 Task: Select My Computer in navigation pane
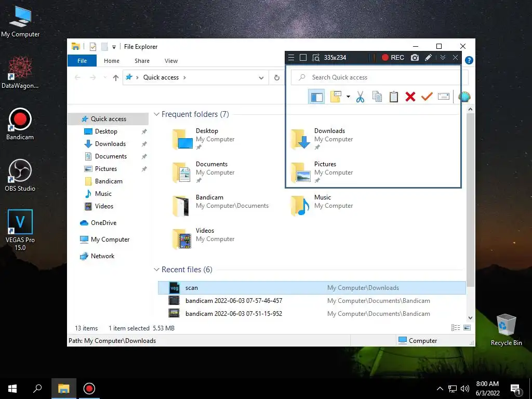[x=110, y=240]
